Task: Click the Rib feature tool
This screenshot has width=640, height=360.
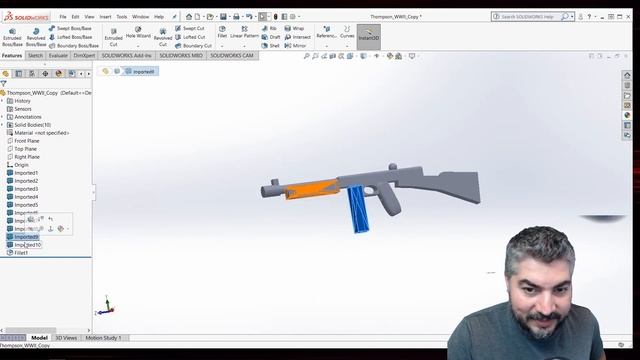Action: (x=269, y=28)
